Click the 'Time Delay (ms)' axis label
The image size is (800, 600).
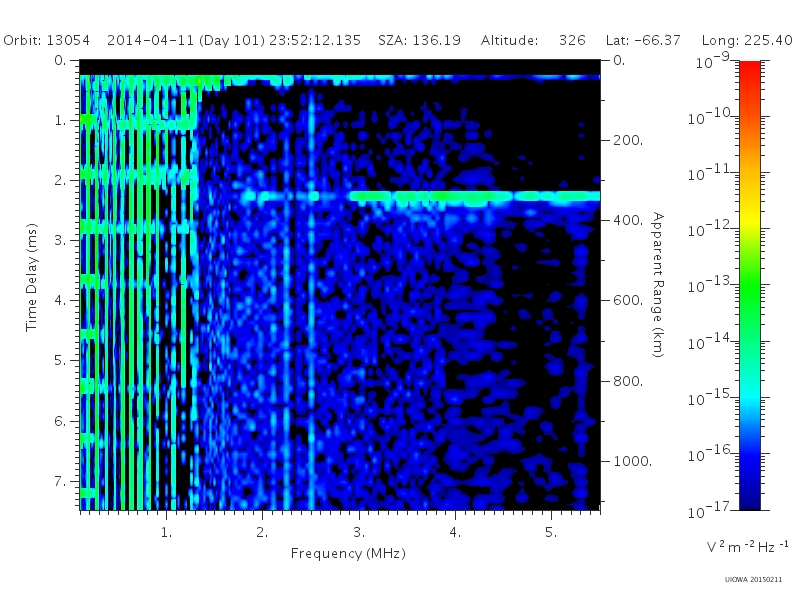(x=32, y=277)
